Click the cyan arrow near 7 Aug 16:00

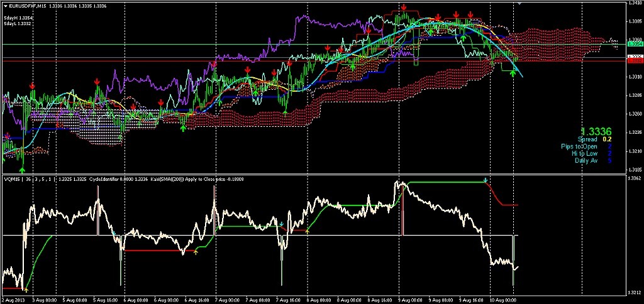[282, 224]
